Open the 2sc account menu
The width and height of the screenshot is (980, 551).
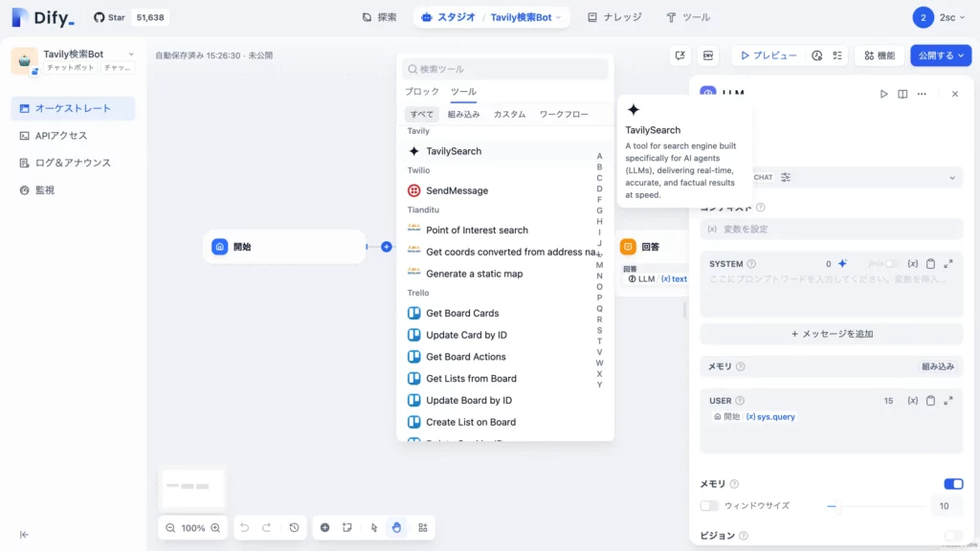click(x=947, y=16)
